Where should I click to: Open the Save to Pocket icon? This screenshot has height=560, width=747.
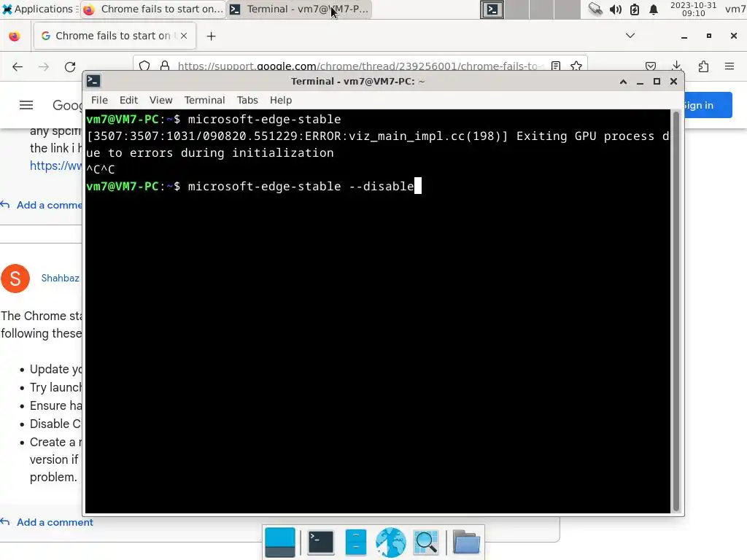pyautogui.click(x=651, y=66)
